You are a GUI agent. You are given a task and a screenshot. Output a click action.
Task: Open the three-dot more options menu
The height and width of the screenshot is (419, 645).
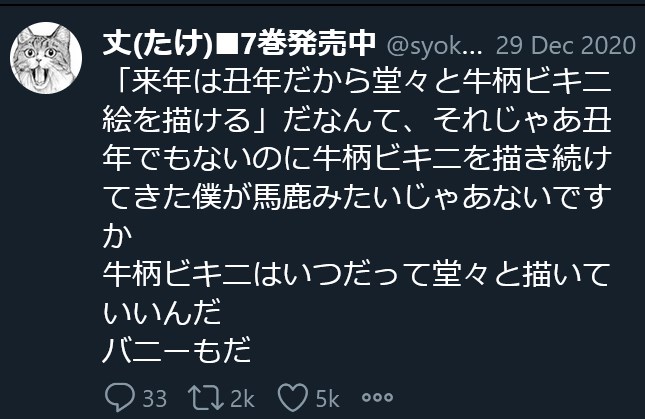(378, 398)
